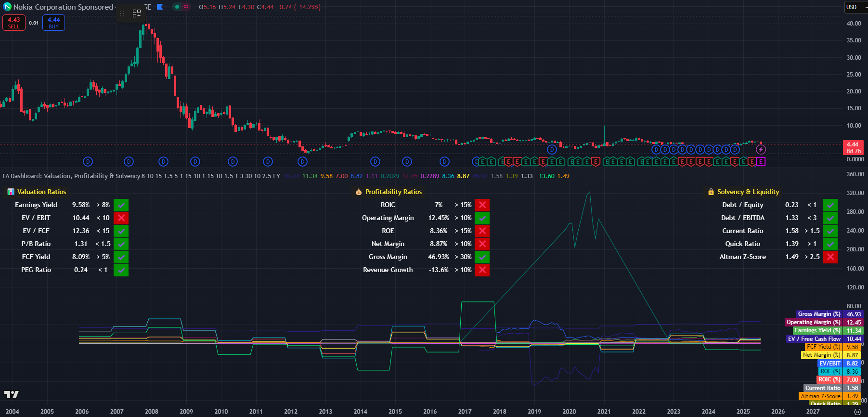Image resolution: width=868 pixels, height=417 pixels.
Task: Click the red X beside Altman Z-Score row
Action: [830, 257]
